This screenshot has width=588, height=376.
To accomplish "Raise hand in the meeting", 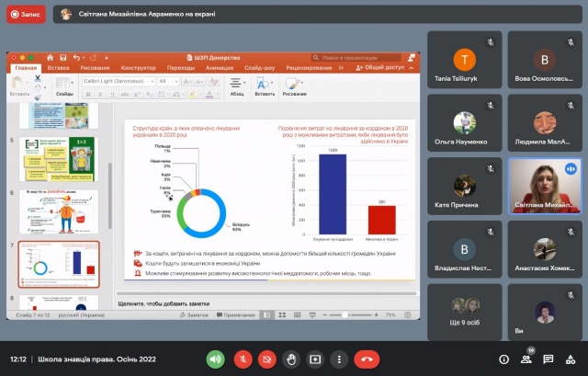I will pyautogui.click(x=291, y=359).
